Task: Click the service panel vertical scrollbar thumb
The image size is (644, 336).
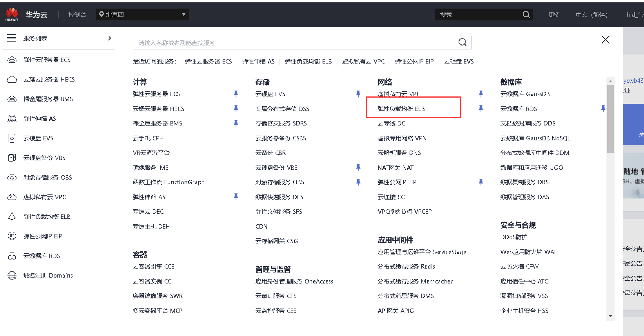Action: click(x=610, y=119)
